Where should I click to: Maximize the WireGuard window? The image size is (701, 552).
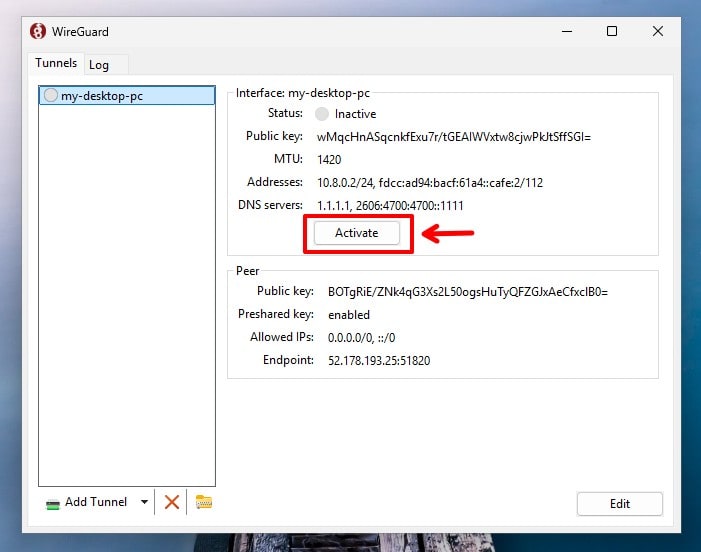point(612,31)
